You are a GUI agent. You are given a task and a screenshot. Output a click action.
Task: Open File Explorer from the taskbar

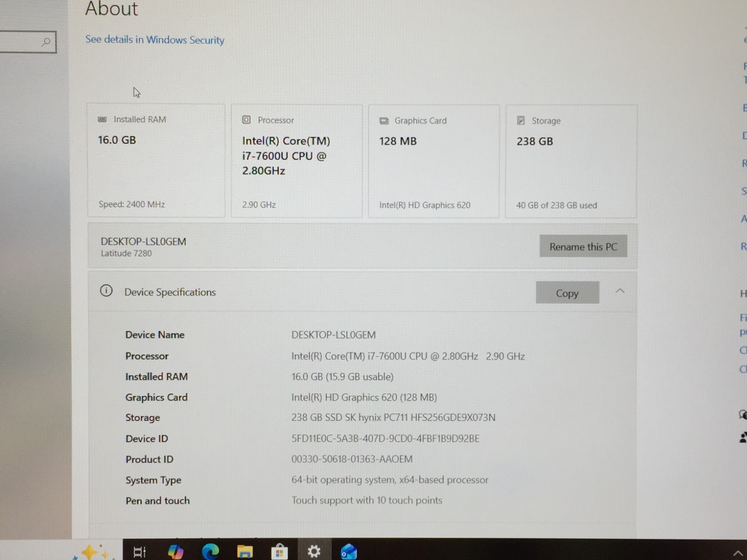pos(245,552)
